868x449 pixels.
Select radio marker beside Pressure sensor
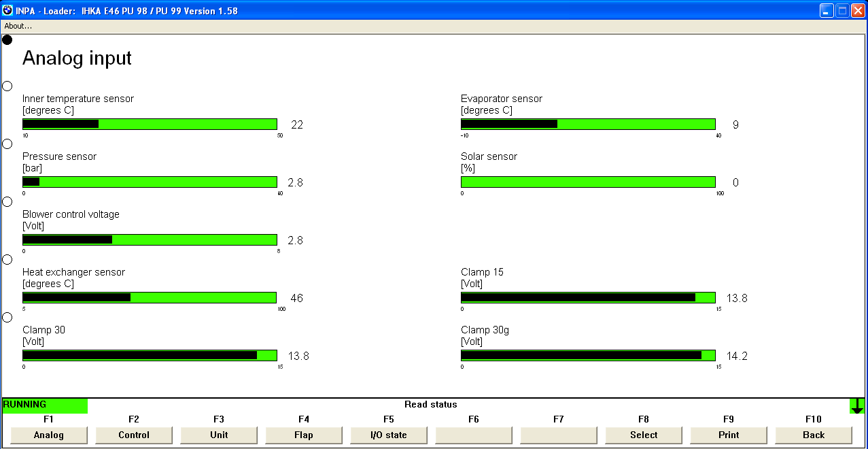coord(7,144)
